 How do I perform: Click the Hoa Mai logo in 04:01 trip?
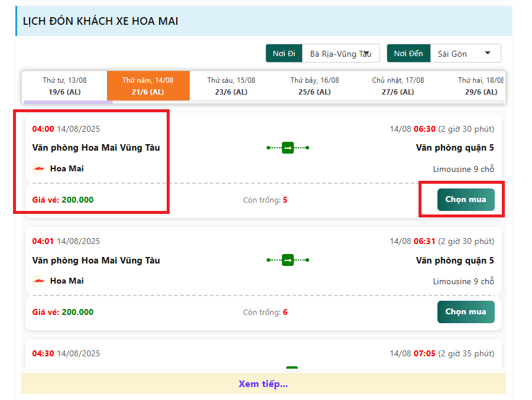tap(38, 281)
